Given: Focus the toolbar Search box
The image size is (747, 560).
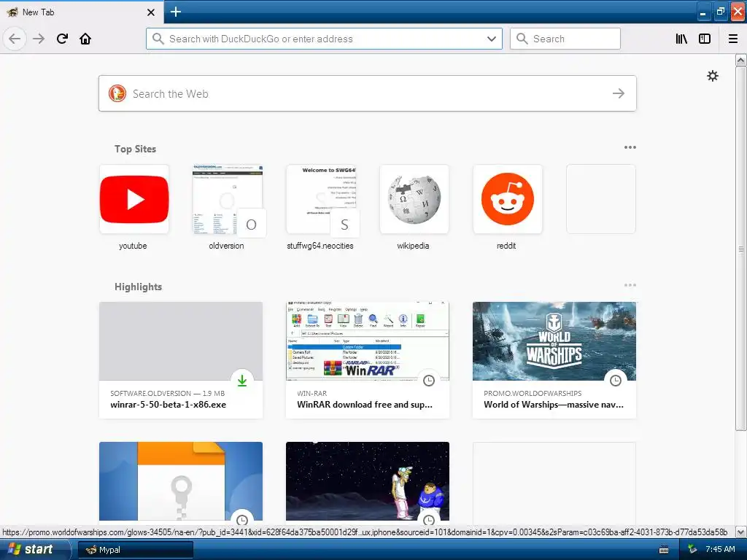Looking at the screenshot, I should [x=565, y=39].
